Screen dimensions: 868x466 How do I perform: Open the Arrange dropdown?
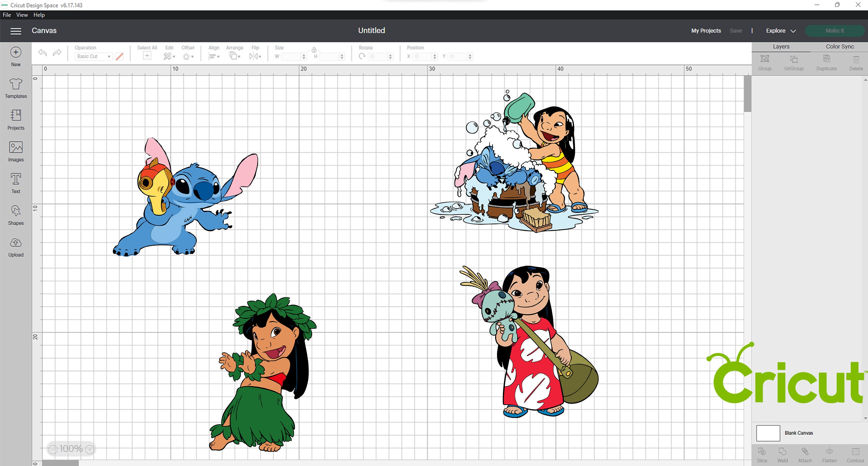[235, 56]
